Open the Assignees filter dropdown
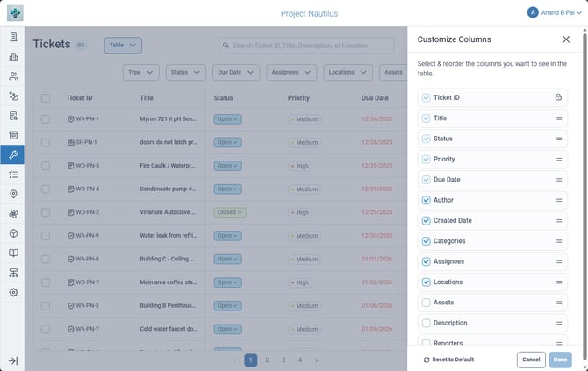The image size is (588, 371). [291, 72]
